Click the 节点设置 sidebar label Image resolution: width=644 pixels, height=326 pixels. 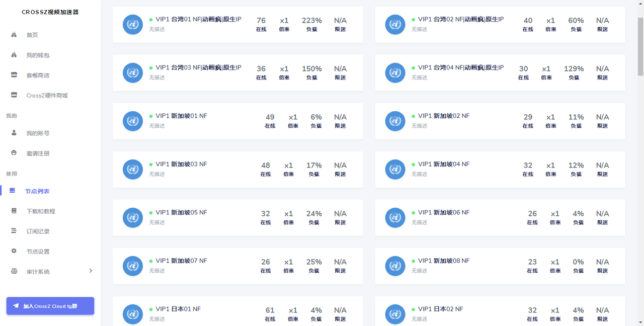click(38, 252)
